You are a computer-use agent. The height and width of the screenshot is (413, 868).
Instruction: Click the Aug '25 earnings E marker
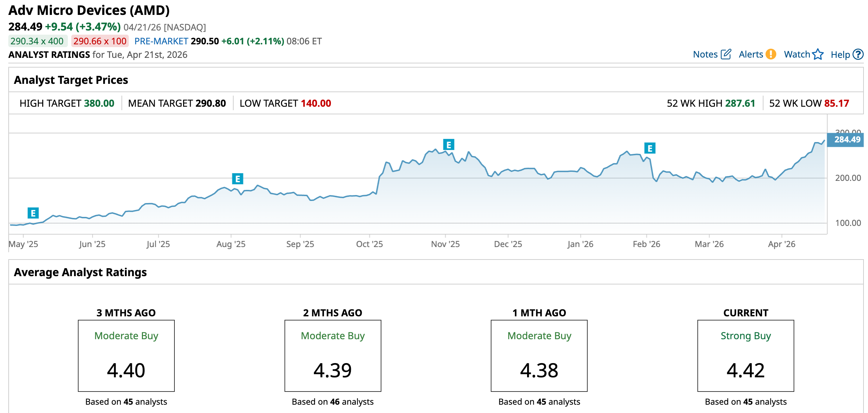click(237, 179)
